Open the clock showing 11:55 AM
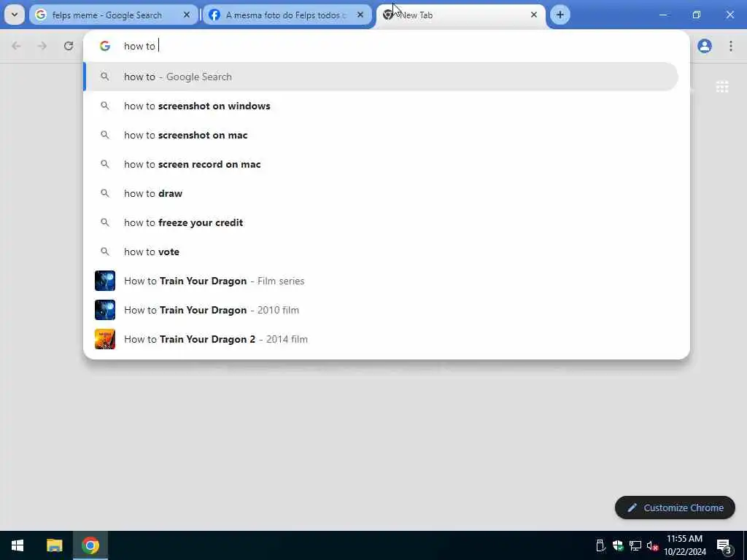 (x=684, y=545)
